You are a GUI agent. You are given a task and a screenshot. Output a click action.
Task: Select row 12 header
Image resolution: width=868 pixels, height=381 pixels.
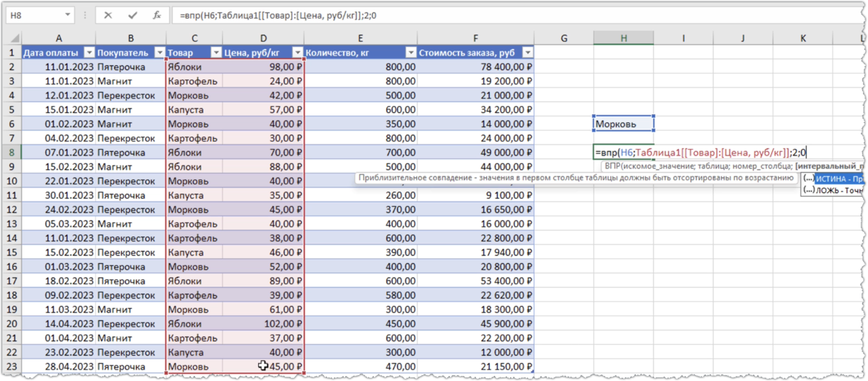[x=12, y=210]
